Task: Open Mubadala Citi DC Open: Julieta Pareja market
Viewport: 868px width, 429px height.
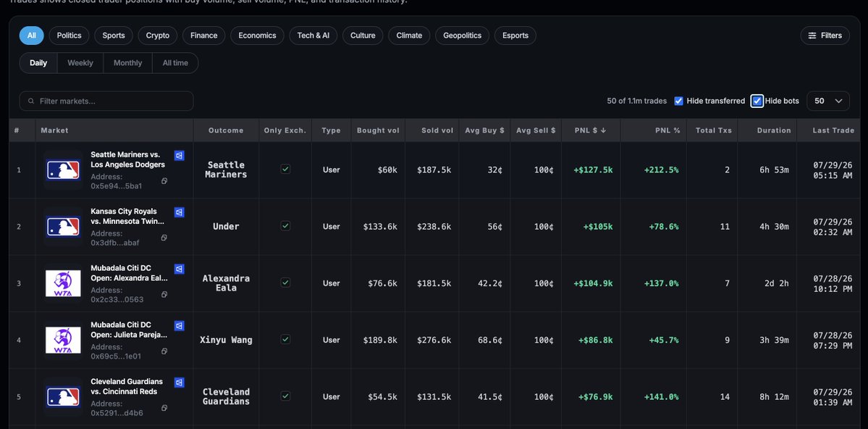Action: [129, 330]
